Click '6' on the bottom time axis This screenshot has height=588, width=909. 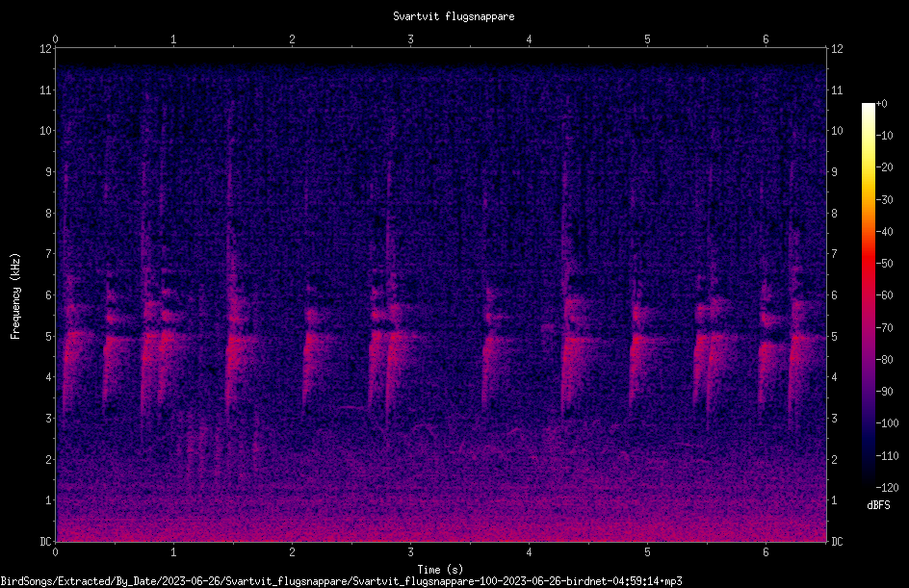766,552
